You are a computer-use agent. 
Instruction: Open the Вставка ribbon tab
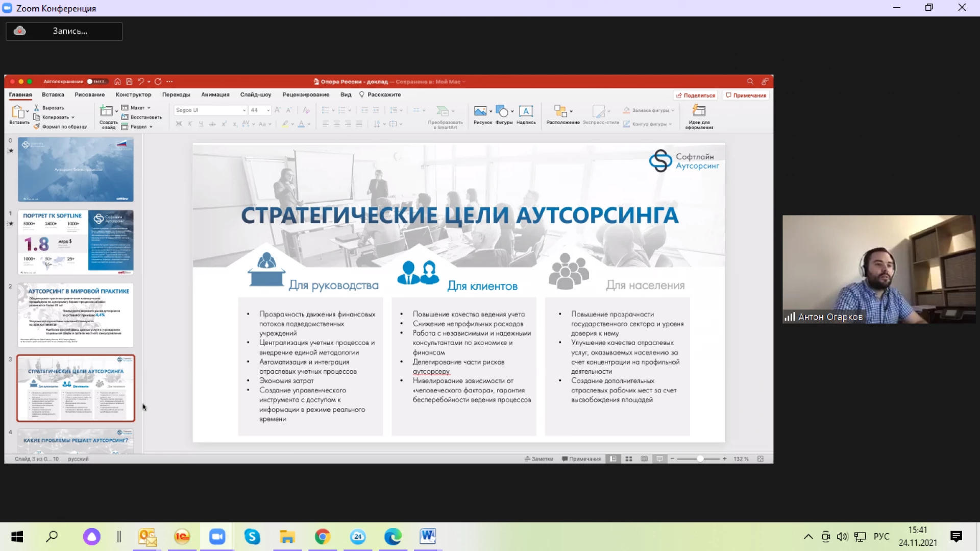tap(53, 94)
